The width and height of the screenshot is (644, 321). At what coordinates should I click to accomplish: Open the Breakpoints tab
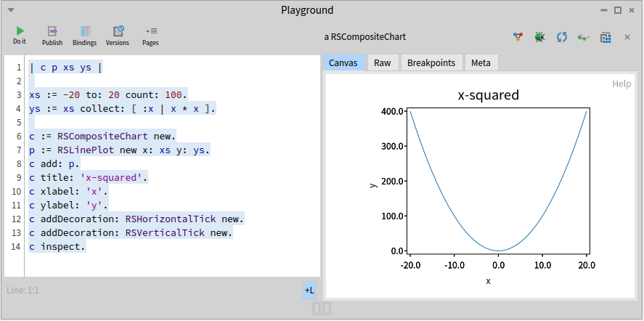pyautogui.click(x=431, y=63)
